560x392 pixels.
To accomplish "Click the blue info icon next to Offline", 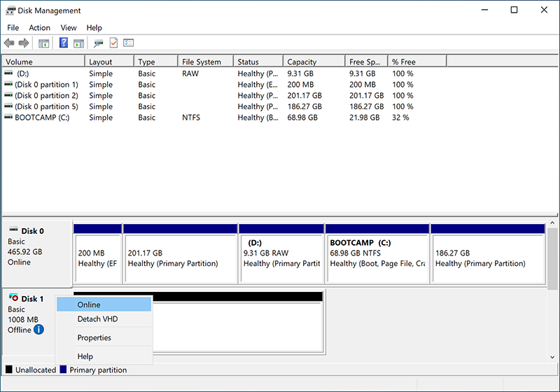I will tap(39, 329).
